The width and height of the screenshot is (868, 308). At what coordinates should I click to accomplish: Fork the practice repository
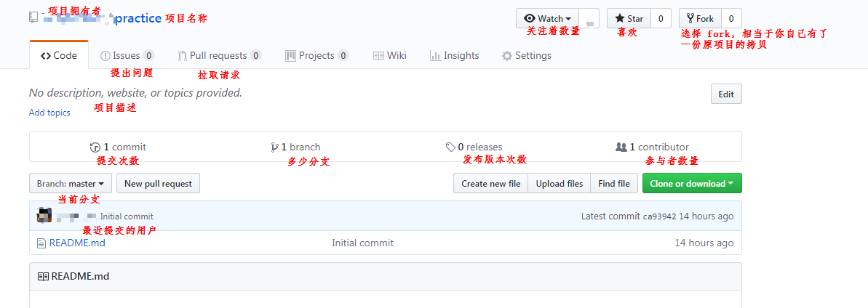tap(700, 18)
